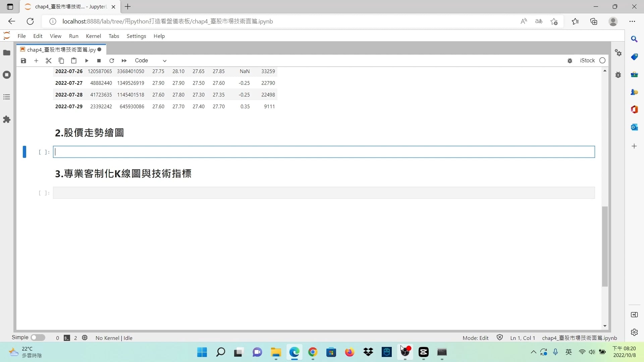Toggle Simple interface mode switch
This screenshot has height=362, width=644.
coord(38,338)
